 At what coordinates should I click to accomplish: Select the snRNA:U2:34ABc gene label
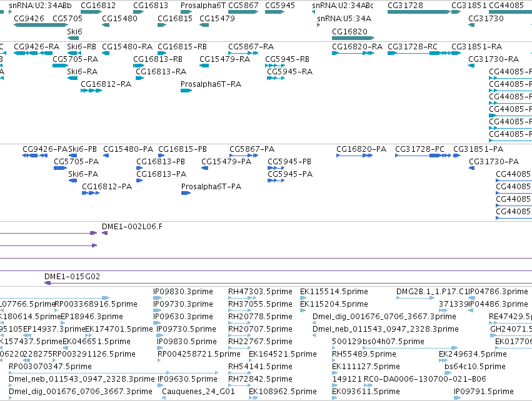pos(343,6)
